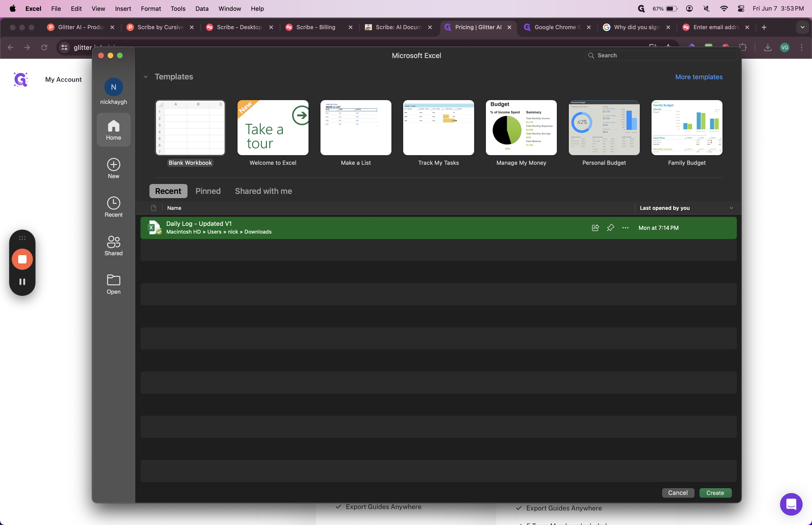Open more options for Daily Log file
The width and height of the screenshot is (812, 525).
(625, 228)
